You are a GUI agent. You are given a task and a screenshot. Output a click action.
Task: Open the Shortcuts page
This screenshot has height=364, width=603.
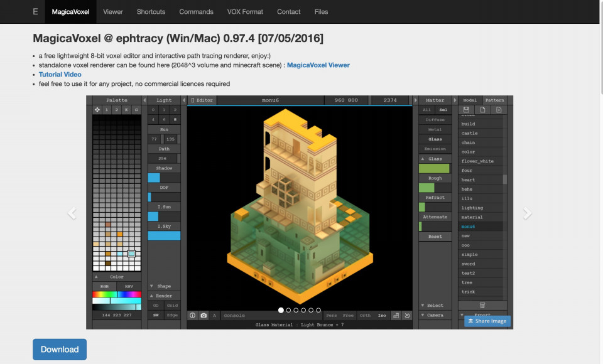(x=151, y=11)
